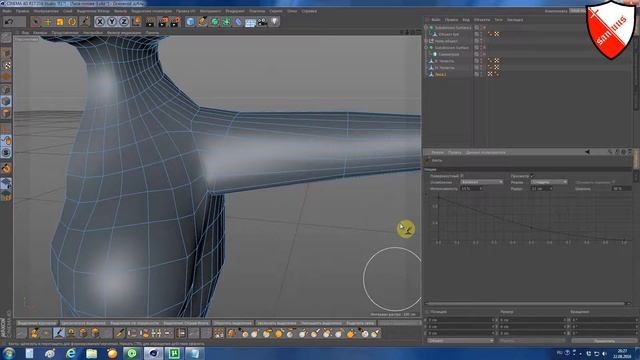Screen dimensions: 640x360
Task: Toggle the X axis lock
Action: coord(100,22)
